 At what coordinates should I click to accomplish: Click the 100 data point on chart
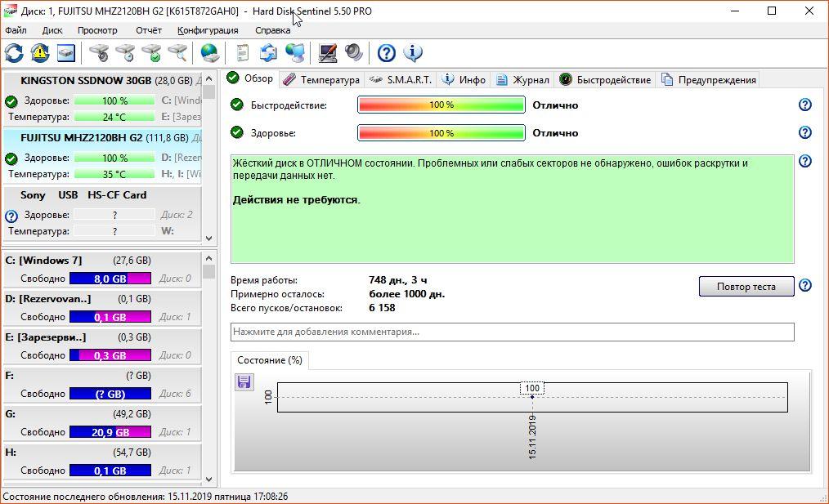532,397
